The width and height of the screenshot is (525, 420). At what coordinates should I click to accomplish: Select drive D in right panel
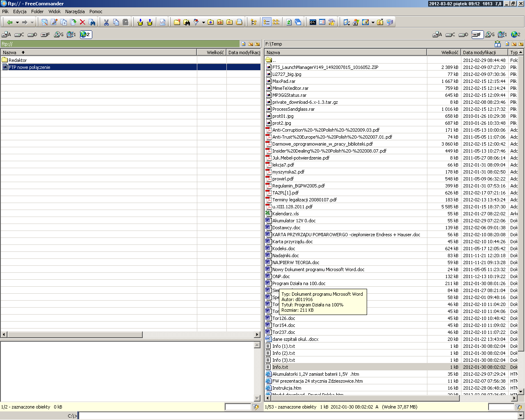click(x=463, y=34)
